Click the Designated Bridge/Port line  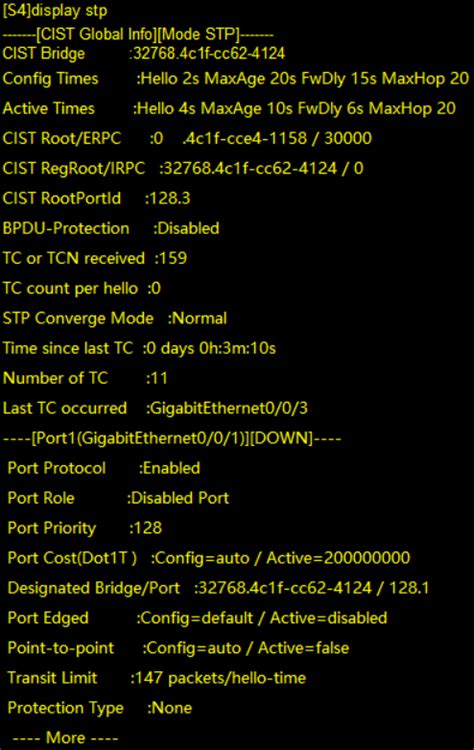[x=218, y=588]
